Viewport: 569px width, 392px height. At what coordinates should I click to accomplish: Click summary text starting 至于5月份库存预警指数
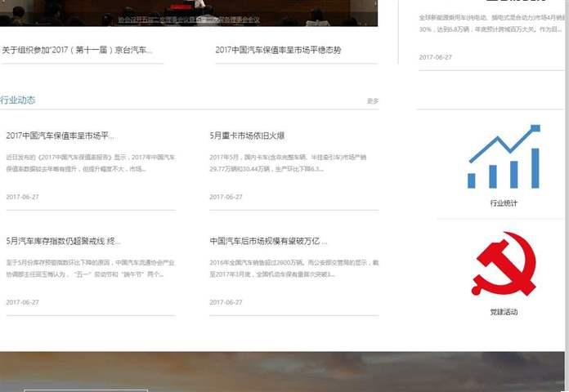pyautogui.click(x=90, y=268)
